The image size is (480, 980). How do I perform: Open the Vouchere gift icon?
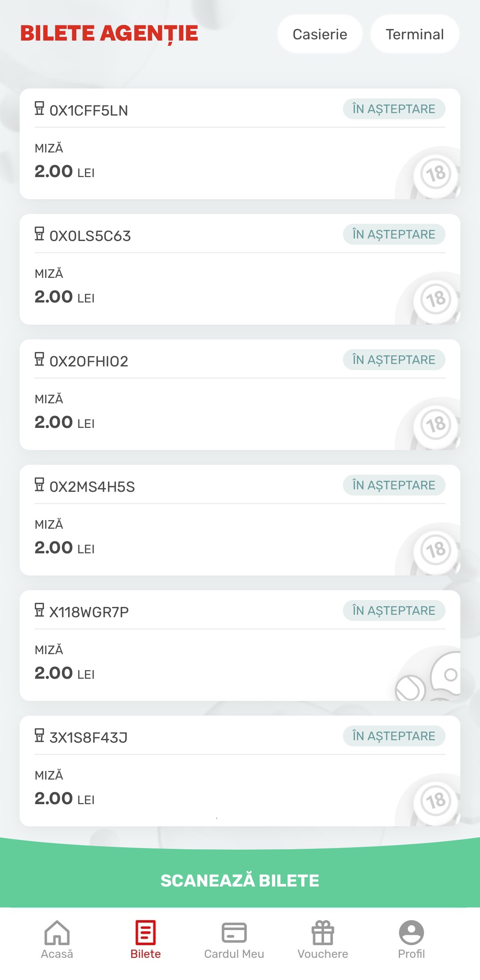click(x=323, y=932)
